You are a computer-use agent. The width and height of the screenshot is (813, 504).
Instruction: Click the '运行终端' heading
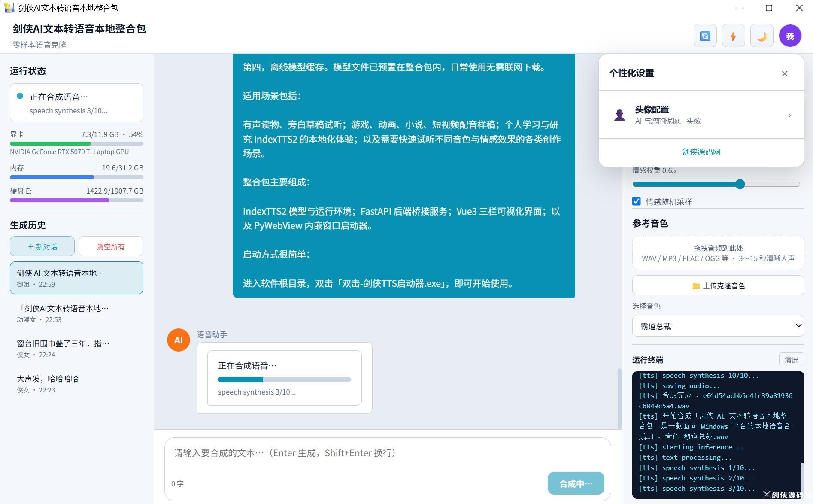647,360
